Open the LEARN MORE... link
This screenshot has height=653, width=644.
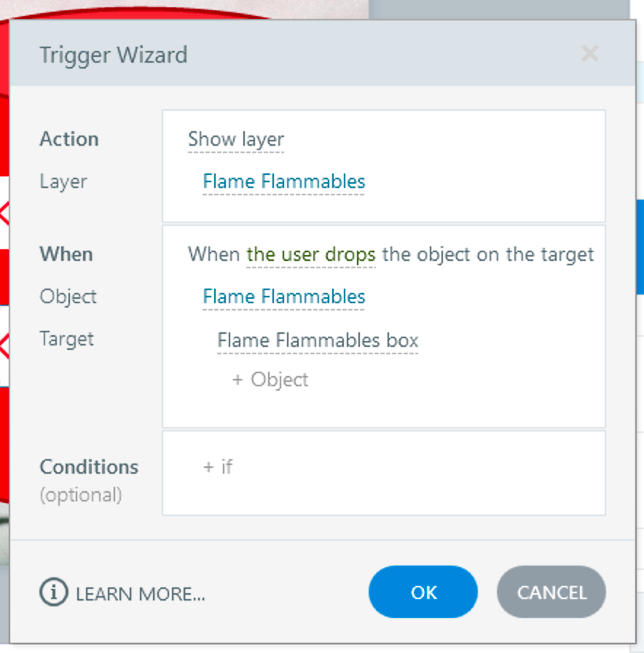tap(140, 594)
